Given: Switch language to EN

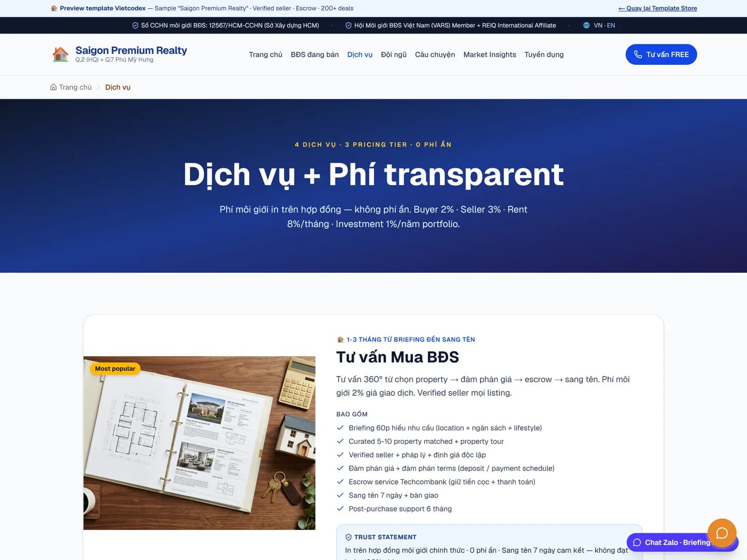Looking at the screenshot, I should tap(611, 25).
